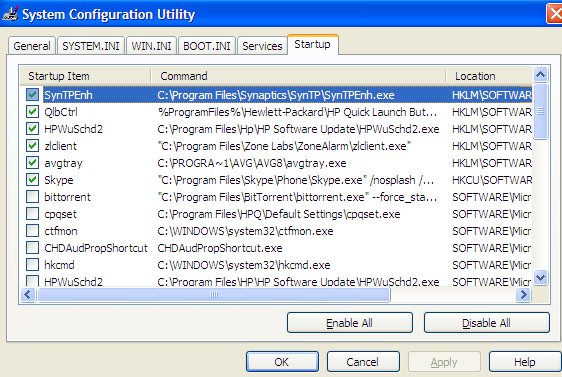Click the horizontal scrollbar thumb

(214, 295)
